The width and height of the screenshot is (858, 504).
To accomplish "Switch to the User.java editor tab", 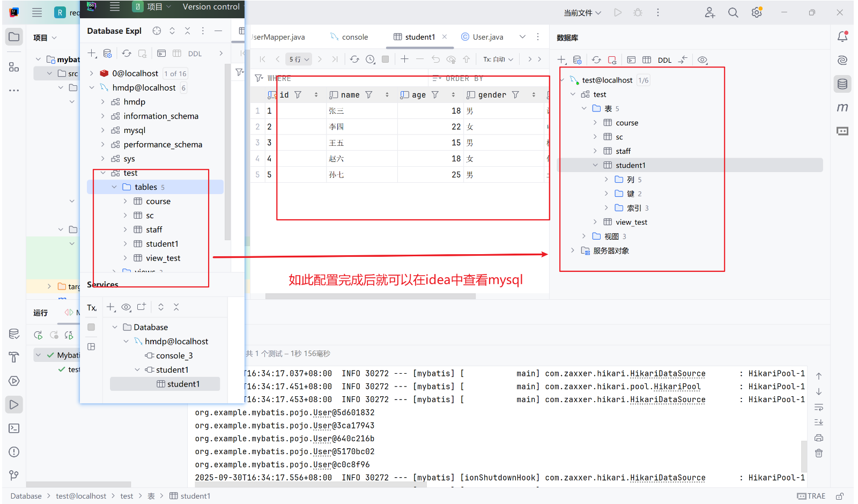I will tap(482, 37).
